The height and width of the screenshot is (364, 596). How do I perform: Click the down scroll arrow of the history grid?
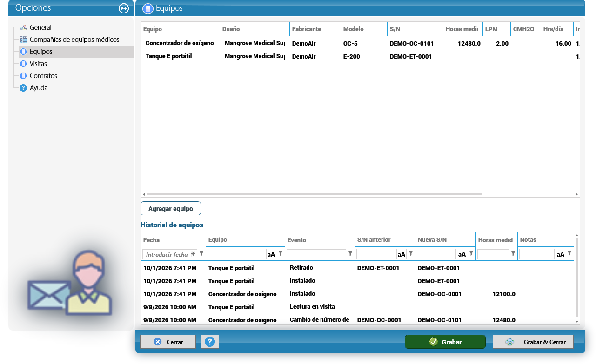click(x=577, y=322)
